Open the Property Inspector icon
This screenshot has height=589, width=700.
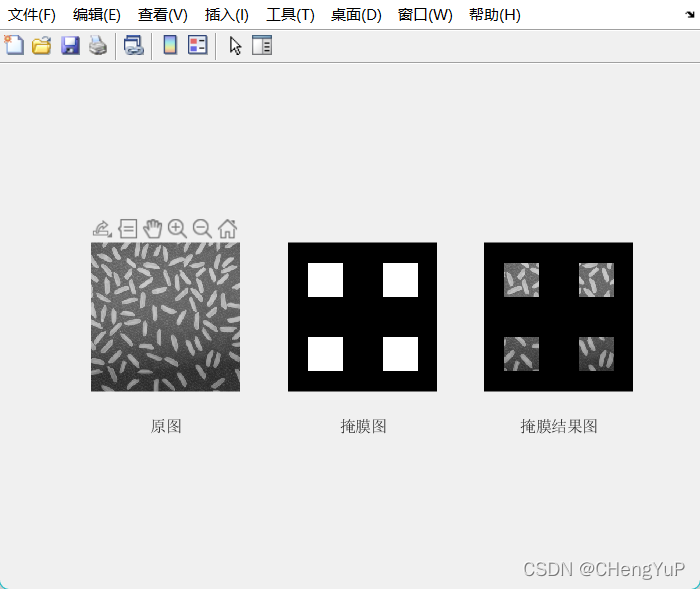pyautogui.click(x=262, y=46)
